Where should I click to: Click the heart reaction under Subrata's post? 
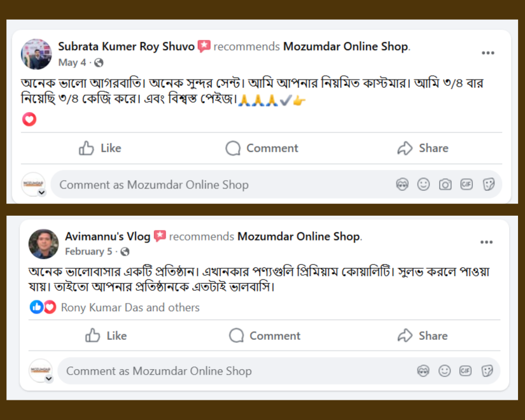(x=29, y=119)
